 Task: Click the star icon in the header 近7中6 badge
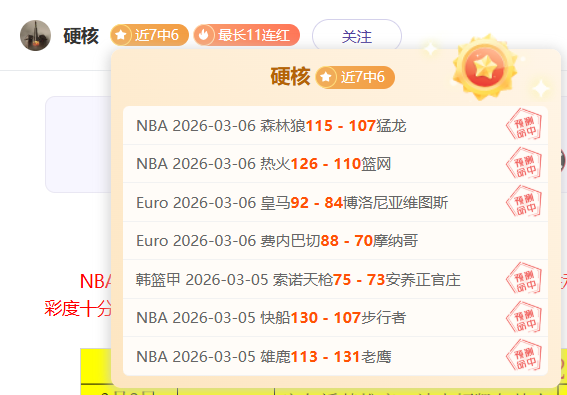[121, 35]
